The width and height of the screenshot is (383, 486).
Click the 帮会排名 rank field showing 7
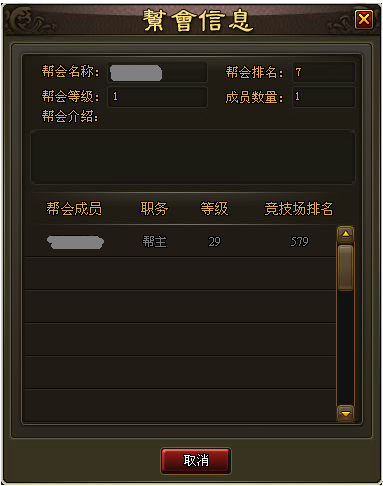324,72
